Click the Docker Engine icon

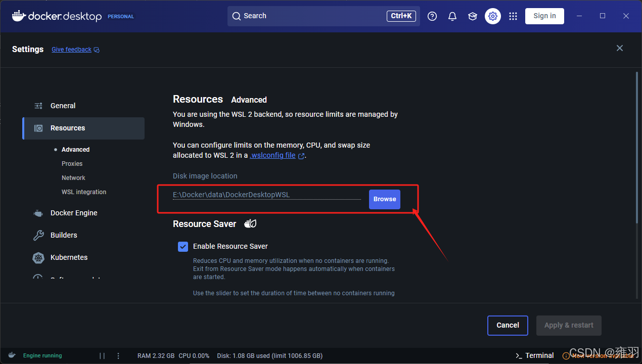click(x=38, y=213)
